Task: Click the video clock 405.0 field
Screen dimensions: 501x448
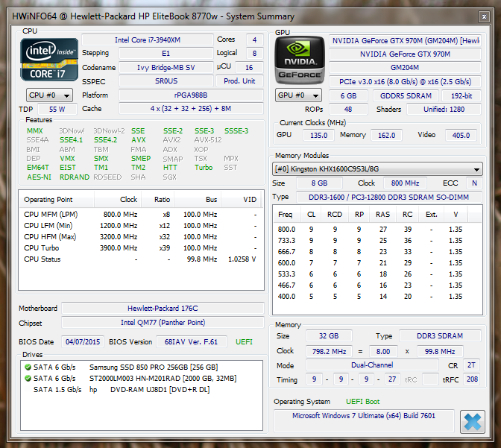Action: click(x=461, y=135)
